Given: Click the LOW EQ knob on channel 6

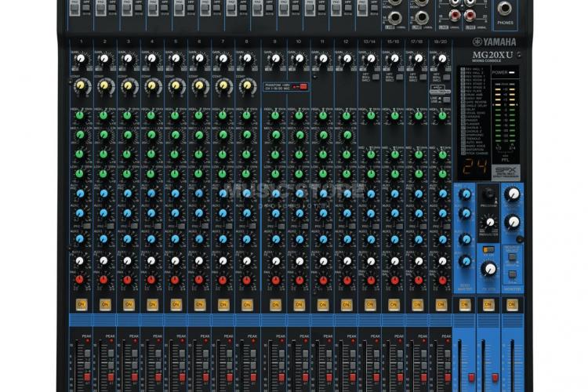Looking at the screenshot, I should pos(199,174).
